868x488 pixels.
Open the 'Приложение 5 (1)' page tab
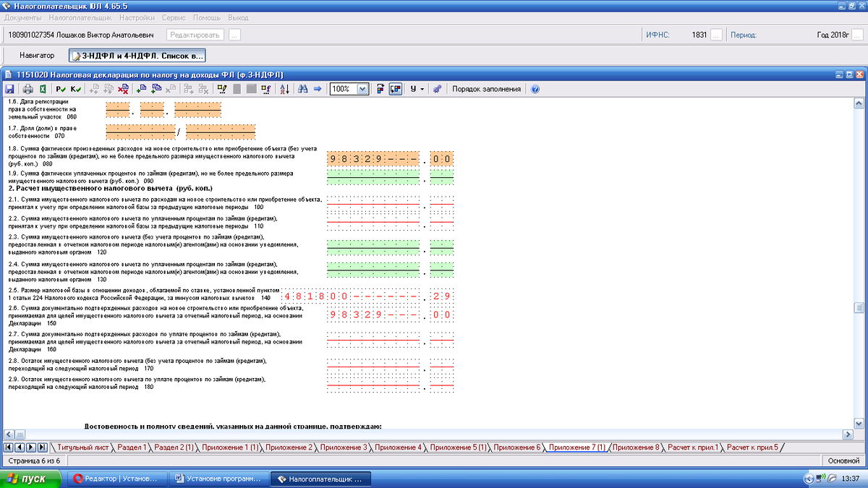pyautogui.click(x=459, y=448)
